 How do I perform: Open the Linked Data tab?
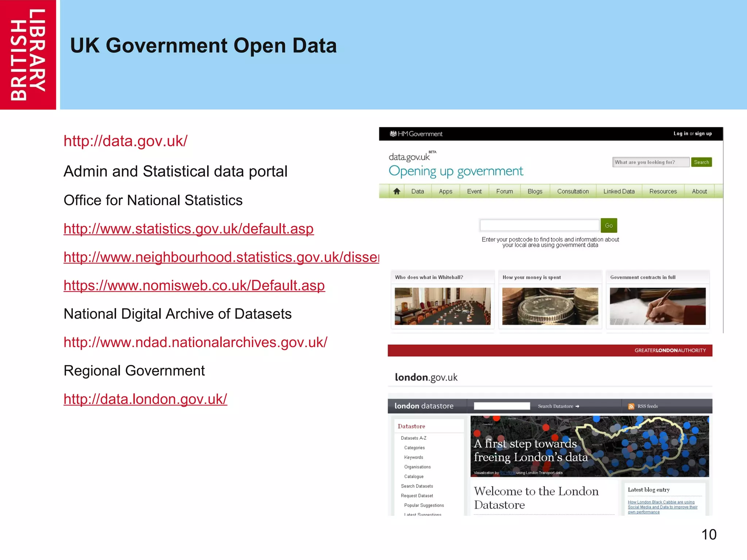[x=619, y=191]
